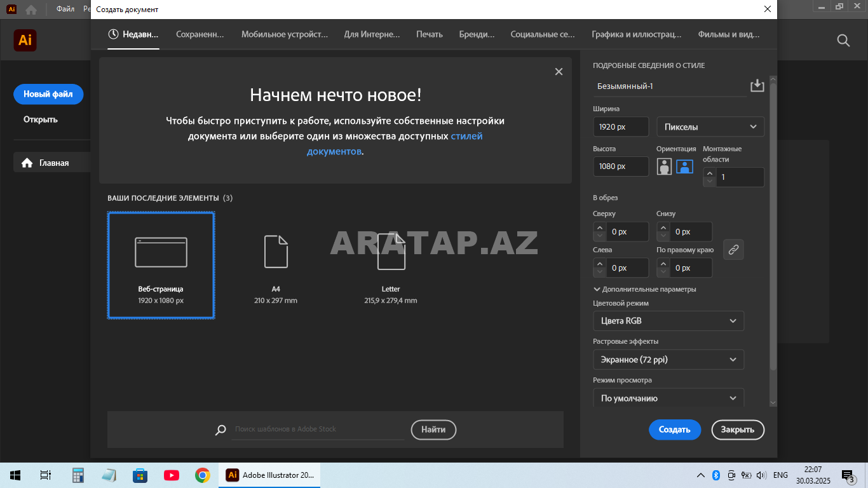Viewport: 868px width, 488px height.
Task: Open the Пикселы units dropdown
Action: 710,126
